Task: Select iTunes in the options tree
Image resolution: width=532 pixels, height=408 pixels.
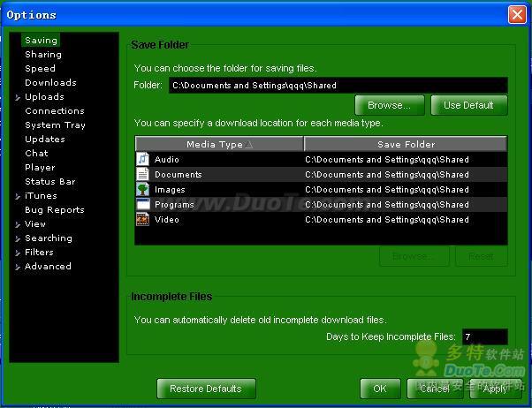Action: coord(41,196)
